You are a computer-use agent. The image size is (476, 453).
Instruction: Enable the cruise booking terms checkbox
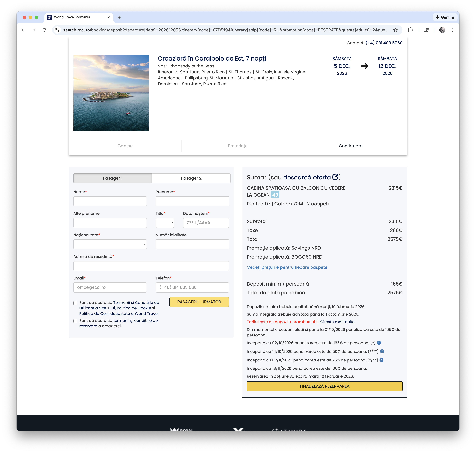point(75,321)
